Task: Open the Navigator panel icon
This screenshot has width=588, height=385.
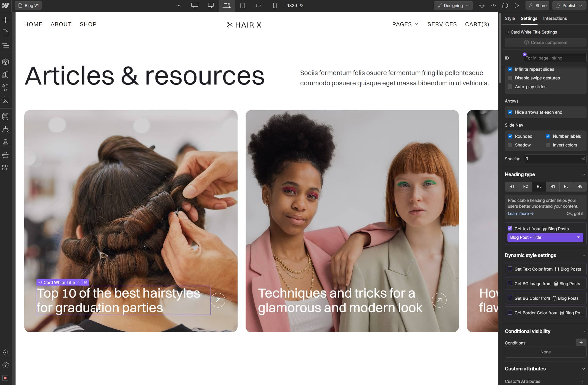Action: [5, 45]
